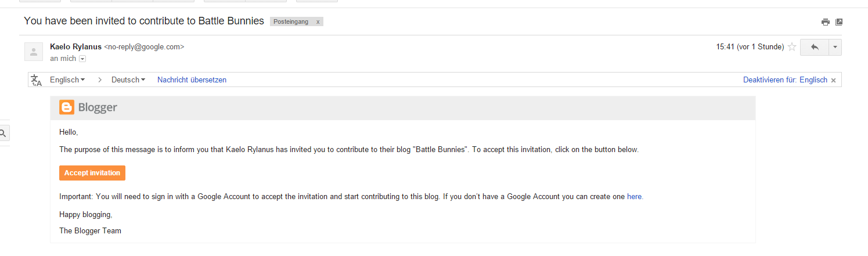Select the Posteingang label tag

(291, 21)
